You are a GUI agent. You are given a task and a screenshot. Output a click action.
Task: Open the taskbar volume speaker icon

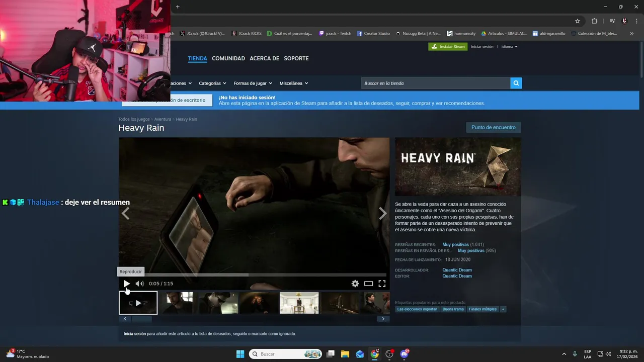608,354
